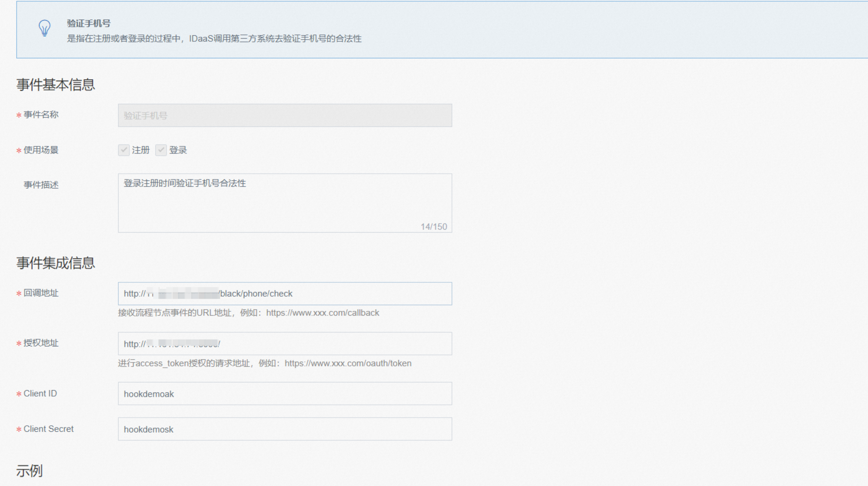Click the callback URL example hint text
This screenshot has width=868, height=486.
(x=248, y=313)
